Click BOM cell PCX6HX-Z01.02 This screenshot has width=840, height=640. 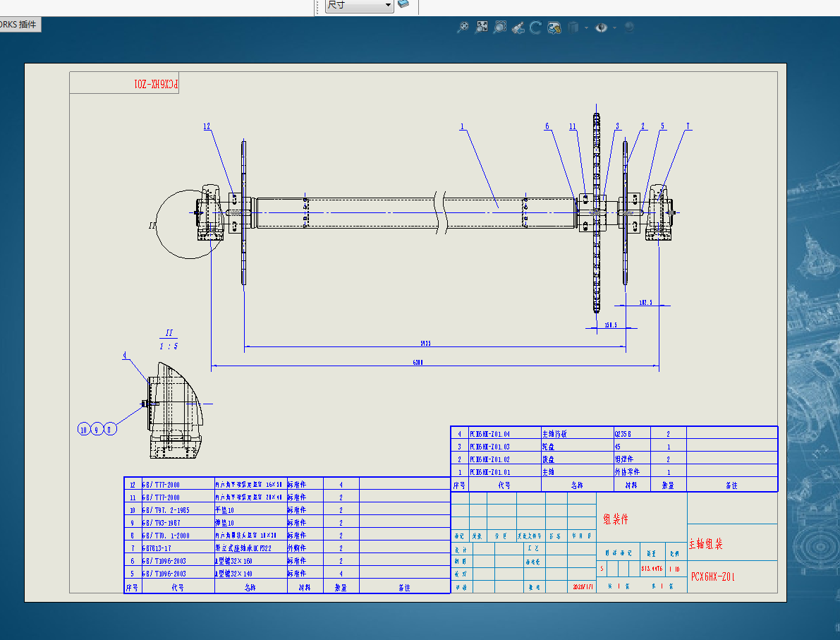pyautogui.click(x=505, y=459)
